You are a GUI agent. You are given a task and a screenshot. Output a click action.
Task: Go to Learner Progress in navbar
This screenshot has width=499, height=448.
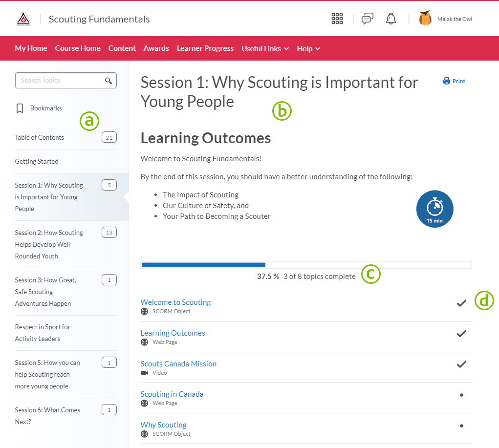tap(205, 48)
